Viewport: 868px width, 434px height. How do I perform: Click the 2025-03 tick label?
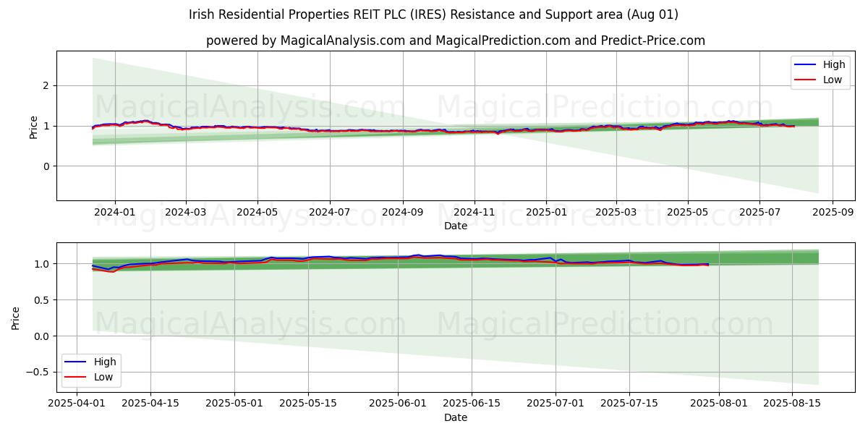point(616,212)
